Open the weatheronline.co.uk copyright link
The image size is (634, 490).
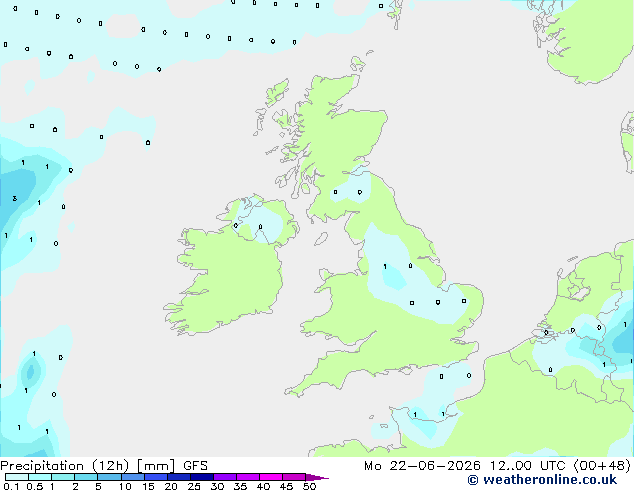[542, 480]
